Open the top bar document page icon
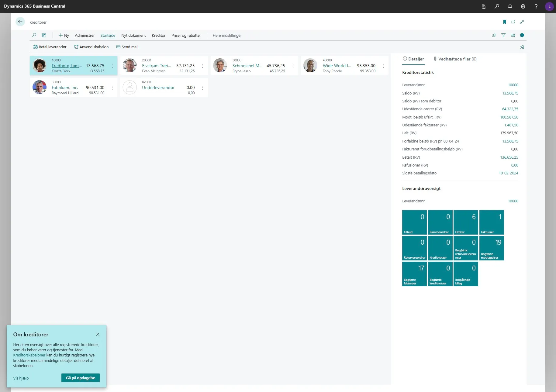 point(484,6)
